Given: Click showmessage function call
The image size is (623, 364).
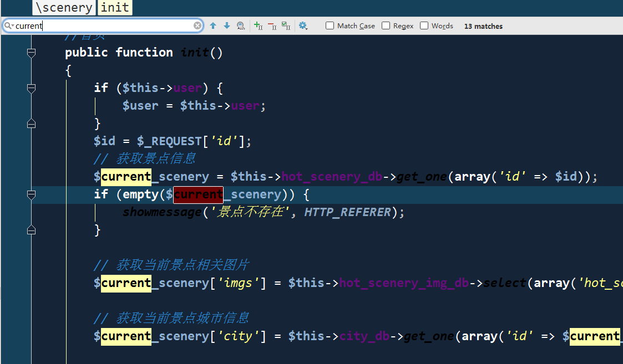Looking at the screenshot, I should point(162,212).
